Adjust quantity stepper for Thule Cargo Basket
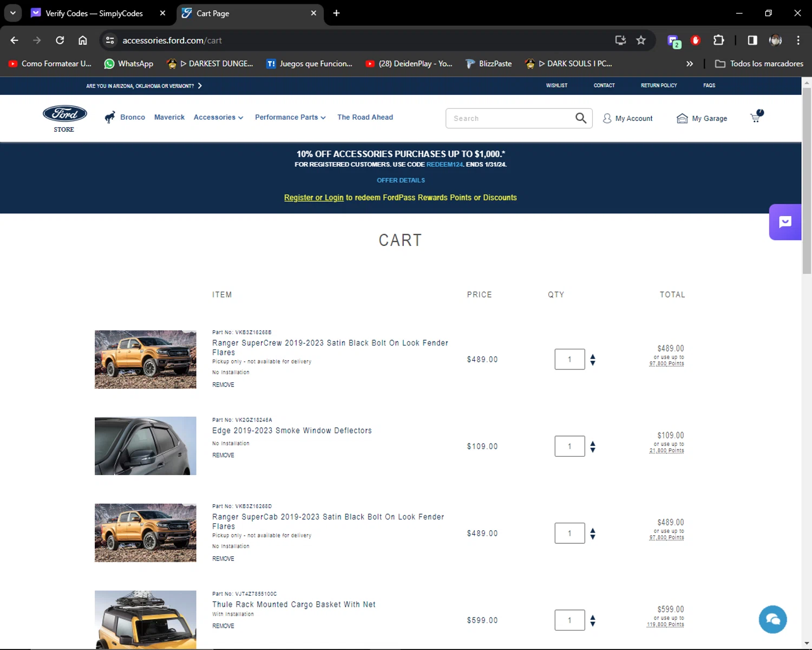This screenshot has width=812, height=650. pos(593,621)
